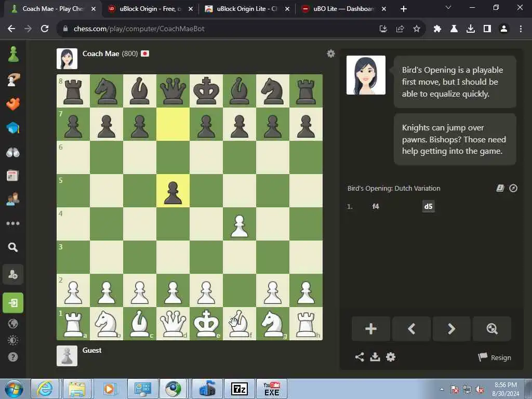Screen dimensions: 532x399
Task: Open Puzzles section orange puzzle icon
Action: (x=13, y=104)
